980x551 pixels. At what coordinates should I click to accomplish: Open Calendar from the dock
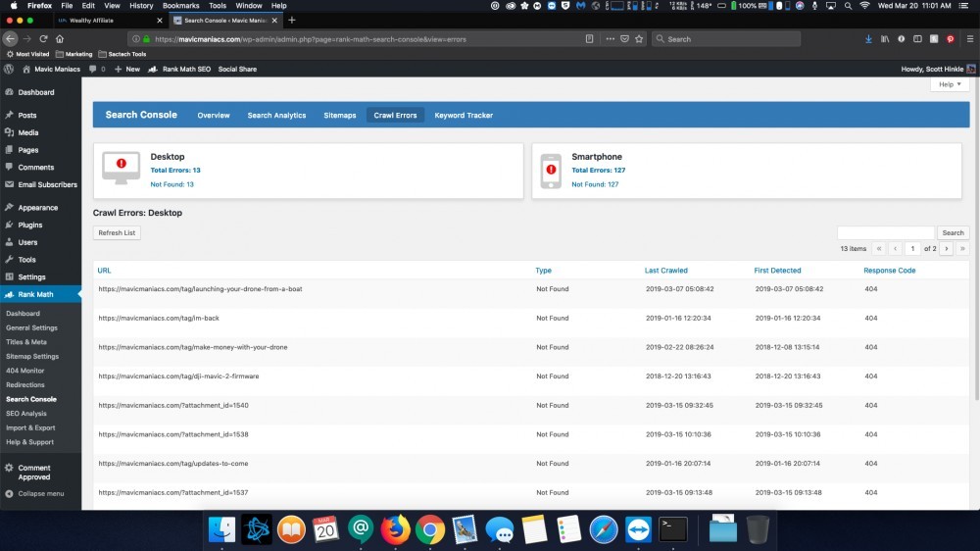(325, 529)
